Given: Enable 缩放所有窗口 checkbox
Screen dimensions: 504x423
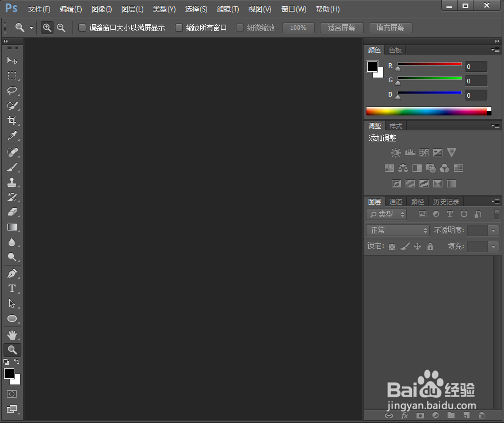Looking at the screenshot, I should coord(179,28).
